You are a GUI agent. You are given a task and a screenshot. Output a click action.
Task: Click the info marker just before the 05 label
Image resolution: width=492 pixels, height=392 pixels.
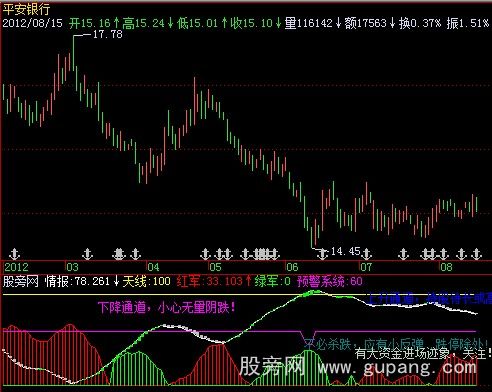point(205,254)
